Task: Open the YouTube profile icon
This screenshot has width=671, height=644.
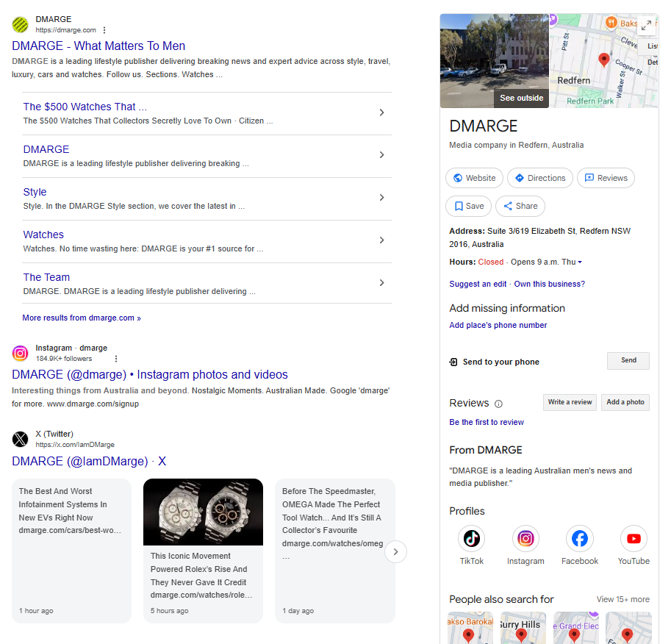Action: [634, 539]
